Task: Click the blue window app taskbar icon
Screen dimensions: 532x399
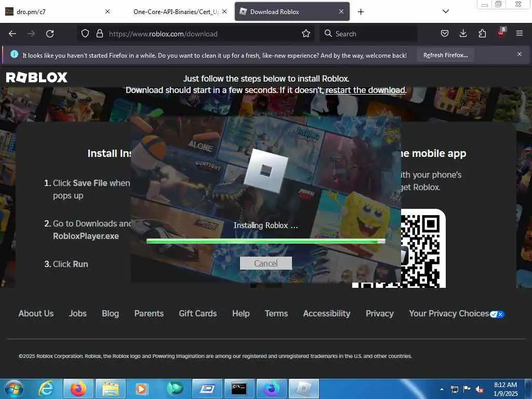Action: pos(207,389)
